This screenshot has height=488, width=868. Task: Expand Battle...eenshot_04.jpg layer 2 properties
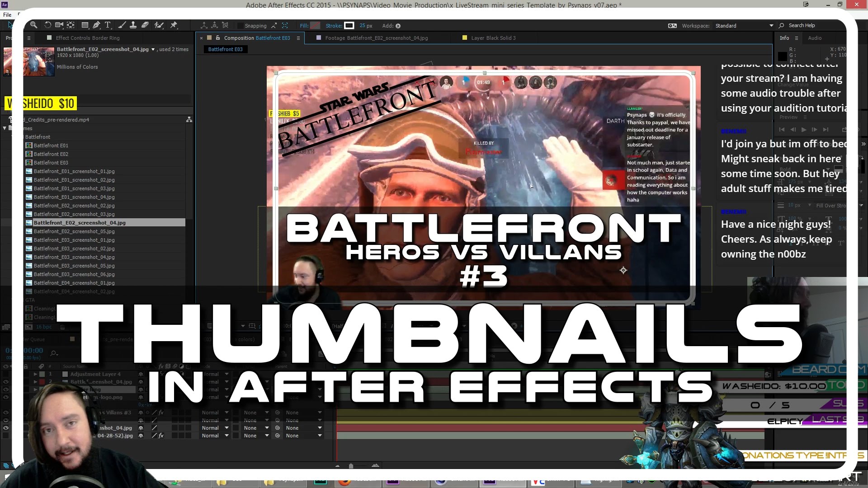click(x=35, y=382)
